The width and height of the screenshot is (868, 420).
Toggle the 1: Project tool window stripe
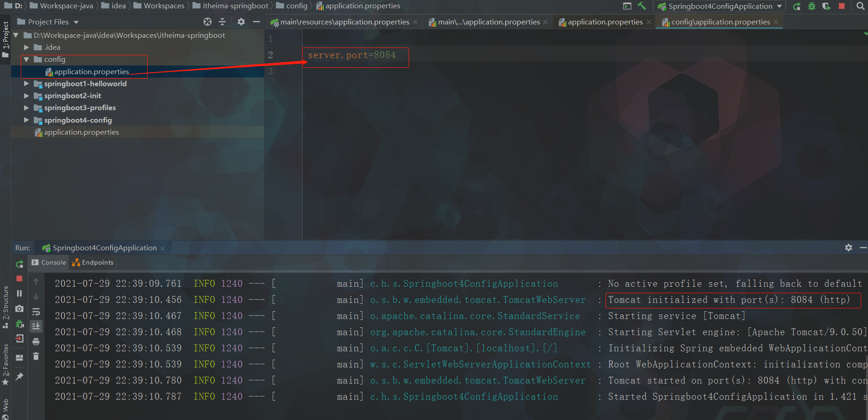coord(6,39)
